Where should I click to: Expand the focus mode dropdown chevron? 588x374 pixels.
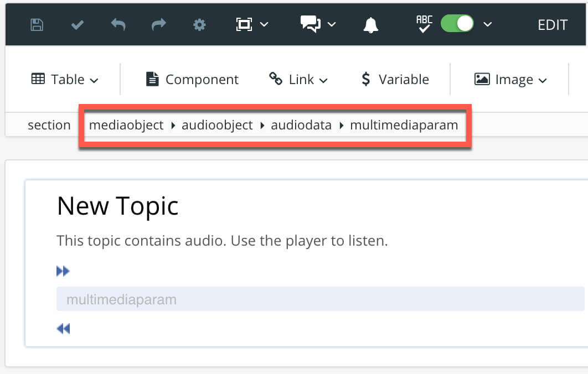click(265, 24)
